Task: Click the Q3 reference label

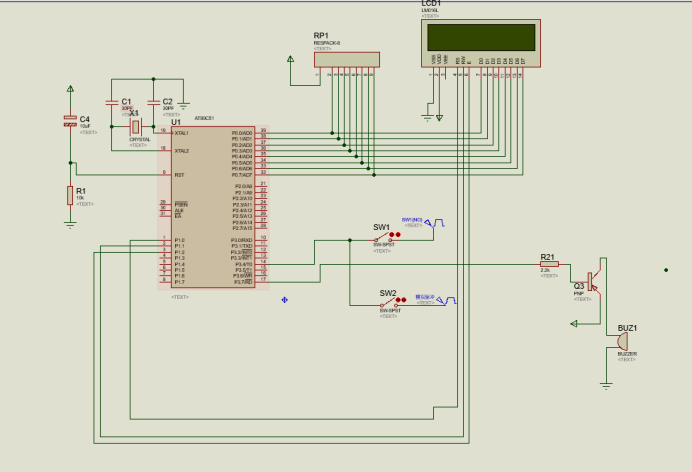Action: point(579,286)
